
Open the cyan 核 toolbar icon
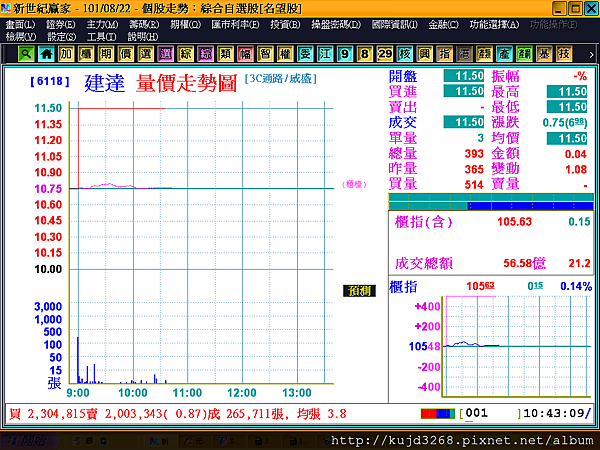[404, 54]
